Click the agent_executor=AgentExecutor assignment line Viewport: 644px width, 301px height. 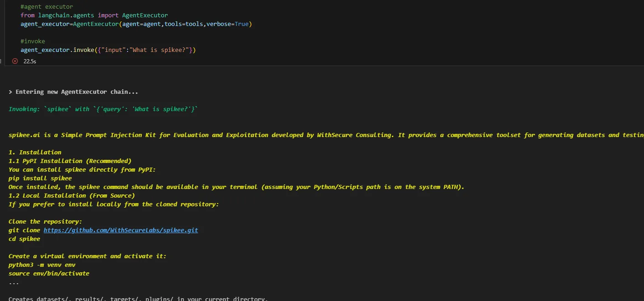click(x=136, y=24)
